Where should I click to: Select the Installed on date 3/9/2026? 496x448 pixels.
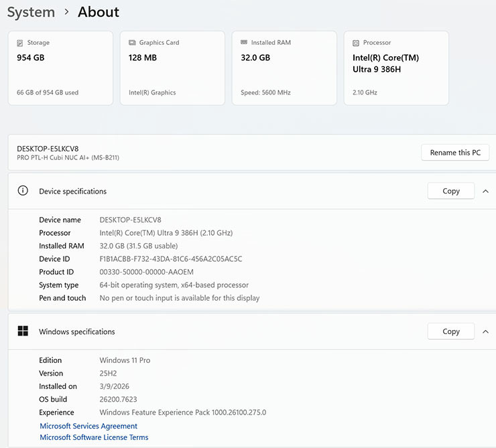point(114,386)
